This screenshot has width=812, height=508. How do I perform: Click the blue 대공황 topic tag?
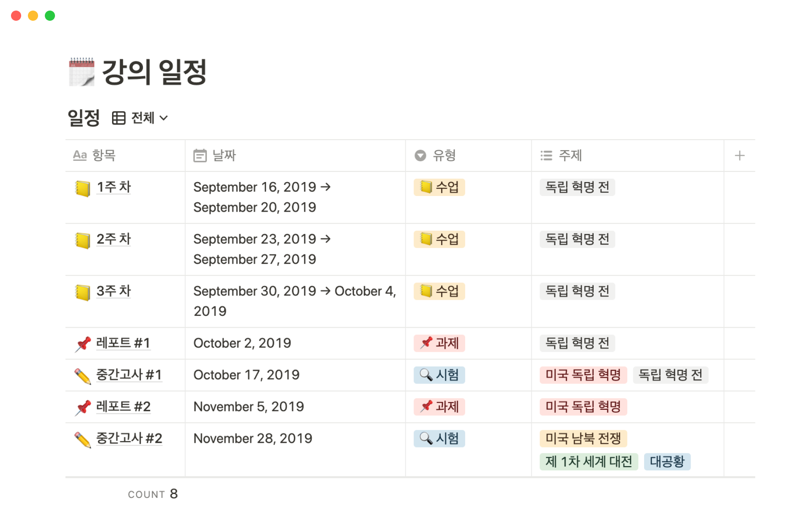667,461
